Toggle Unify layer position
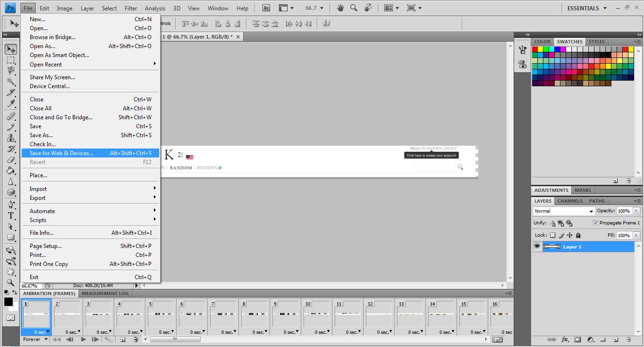 pos(552,223)
